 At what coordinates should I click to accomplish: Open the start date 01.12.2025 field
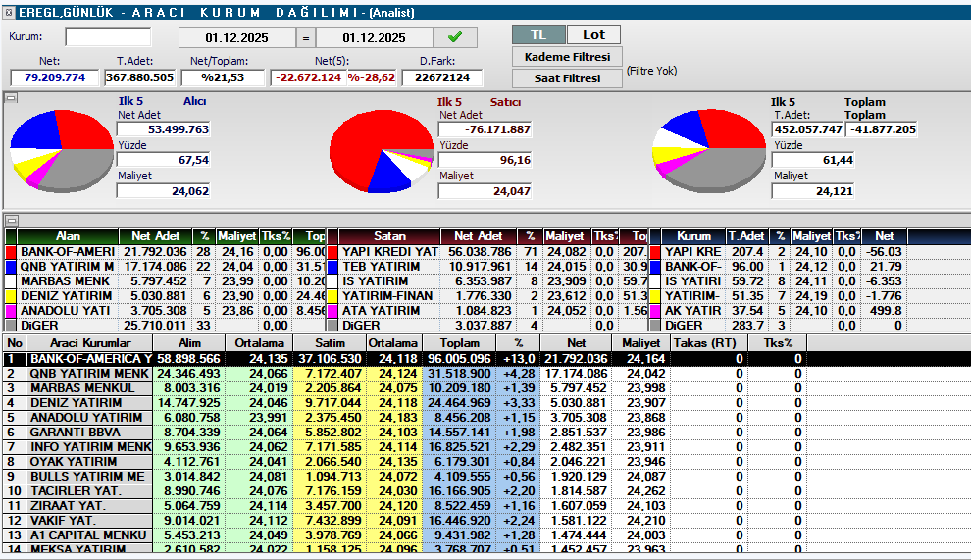point(236,38)
